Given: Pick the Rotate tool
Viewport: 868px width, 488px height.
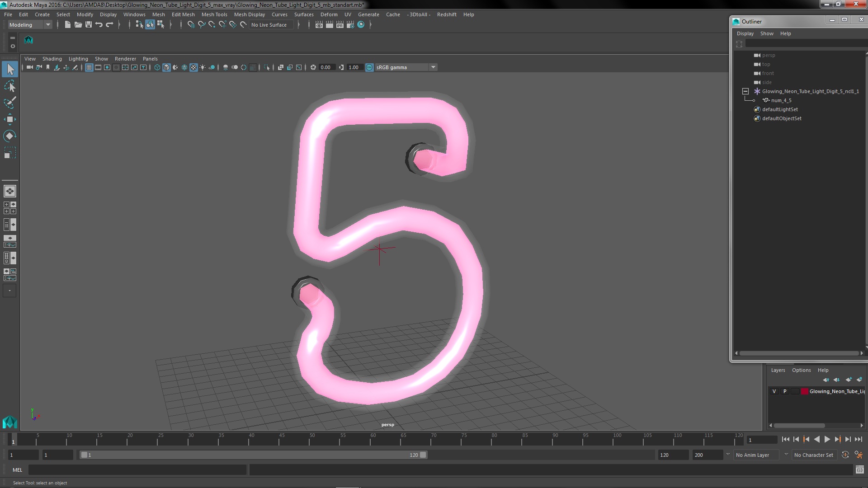Looking at the screenshot, I should (x=9, y=136).
